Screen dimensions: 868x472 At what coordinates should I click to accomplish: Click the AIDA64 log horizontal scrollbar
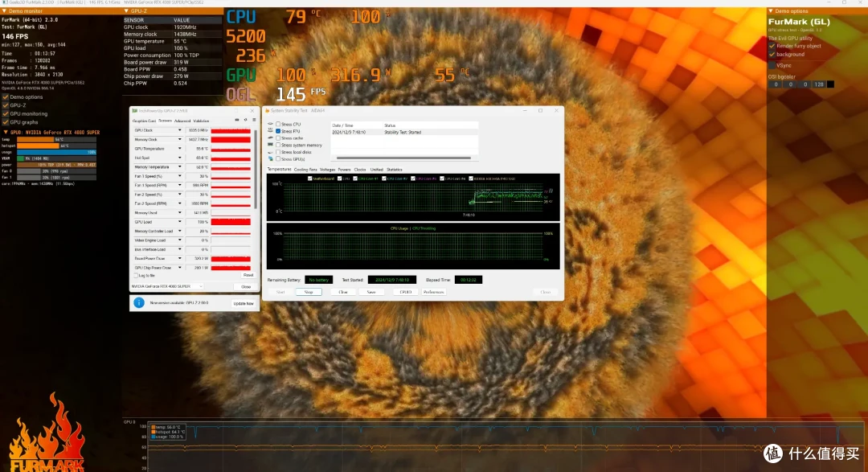click(x=403, y=158)
